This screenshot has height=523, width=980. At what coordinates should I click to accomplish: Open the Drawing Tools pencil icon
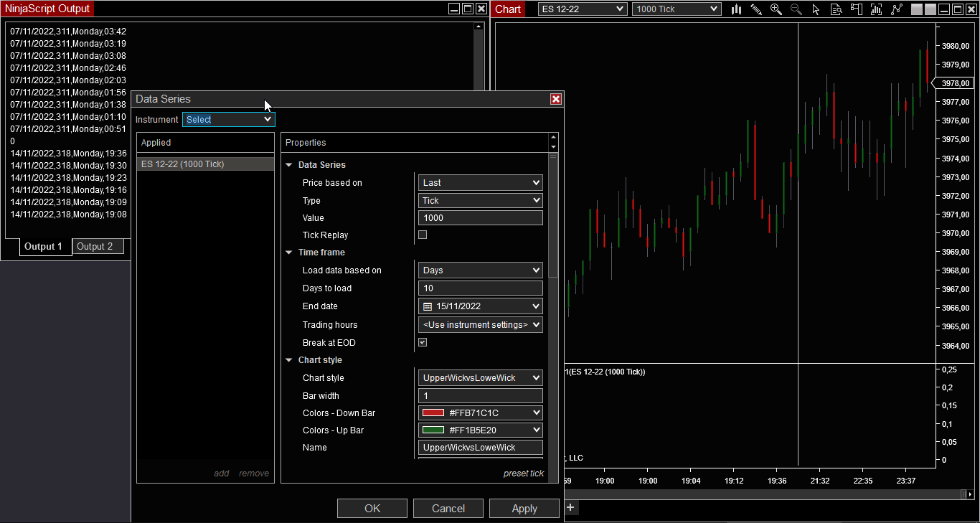pos(756,9)
